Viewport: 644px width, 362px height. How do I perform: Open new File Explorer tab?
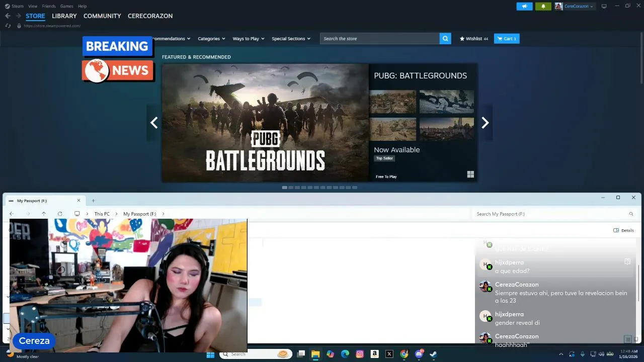[93, 201]
